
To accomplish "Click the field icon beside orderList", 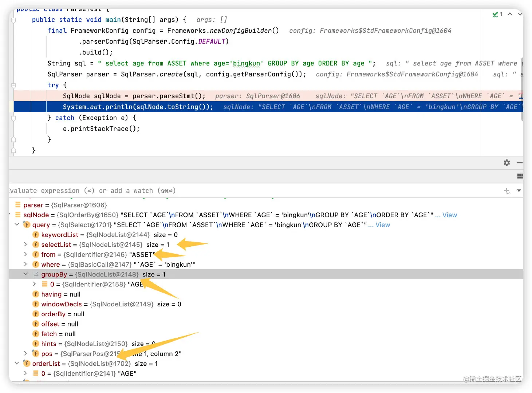I will (27, 364).
